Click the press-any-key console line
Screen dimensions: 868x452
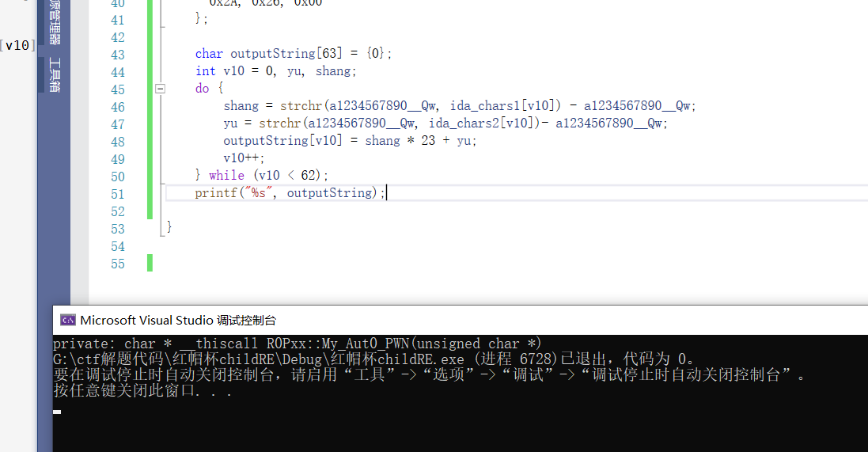click(x=142, y=391)
